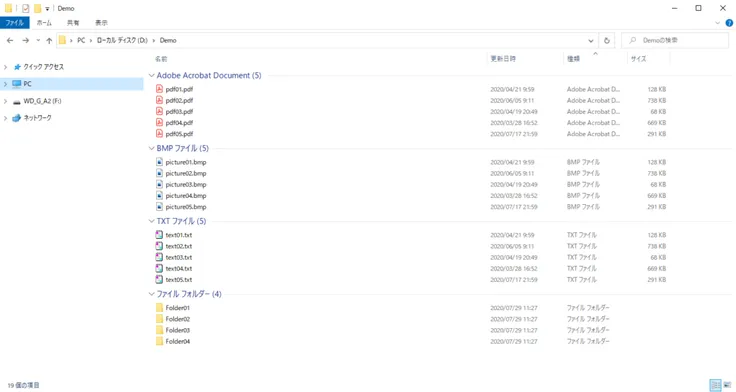This screenshot has width=736, height=392.
Task: Click the picture04.bmp file icon
Action: (159, 196)
